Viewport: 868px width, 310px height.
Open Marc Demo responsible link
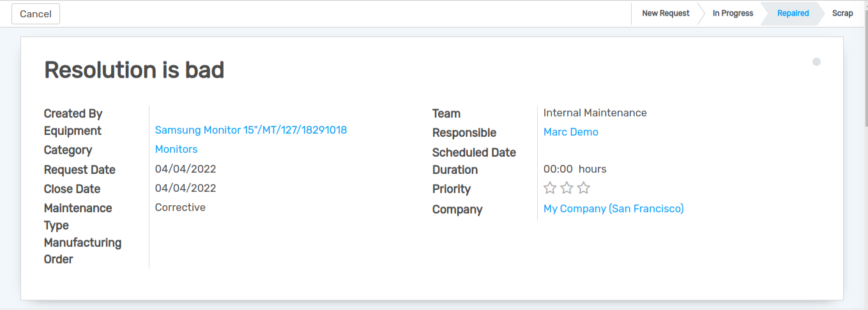click(570, 132)
